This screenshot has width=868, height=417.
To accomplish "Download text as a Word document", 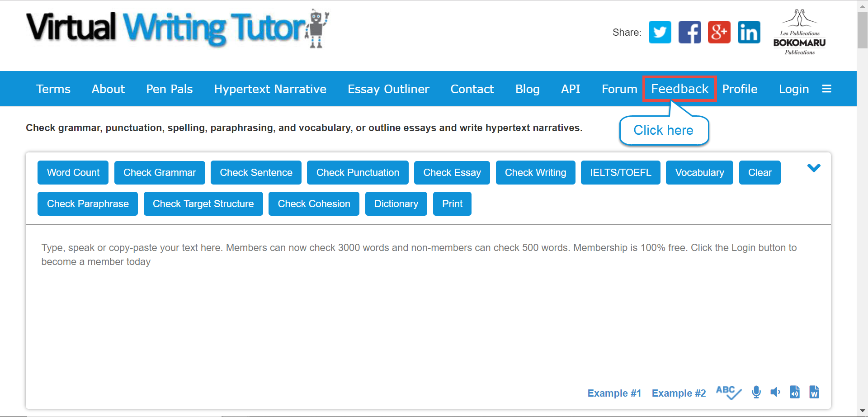I will pos(814,392).
